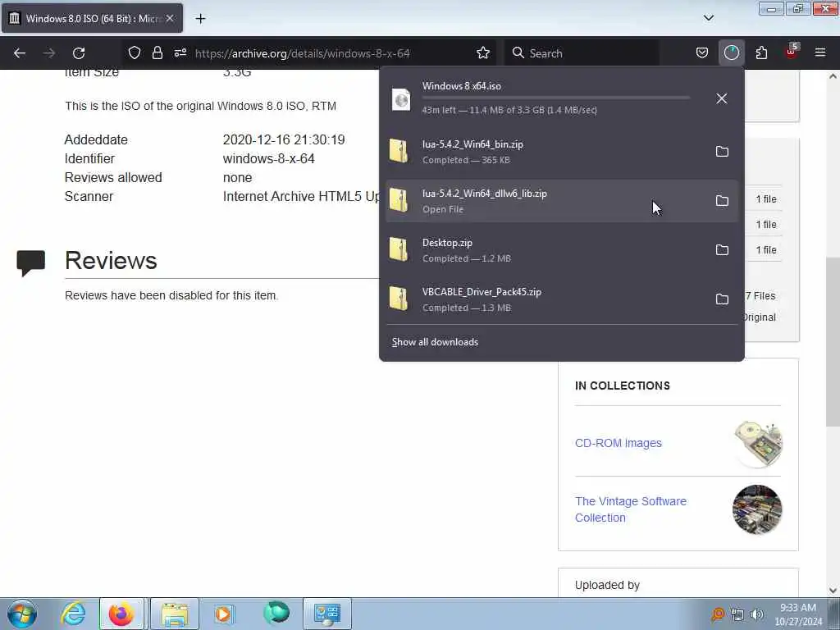Click the Reviews speech bubble icon
Image resolution: width=840 pixels, height=630 pixels.
coord(30,263)
